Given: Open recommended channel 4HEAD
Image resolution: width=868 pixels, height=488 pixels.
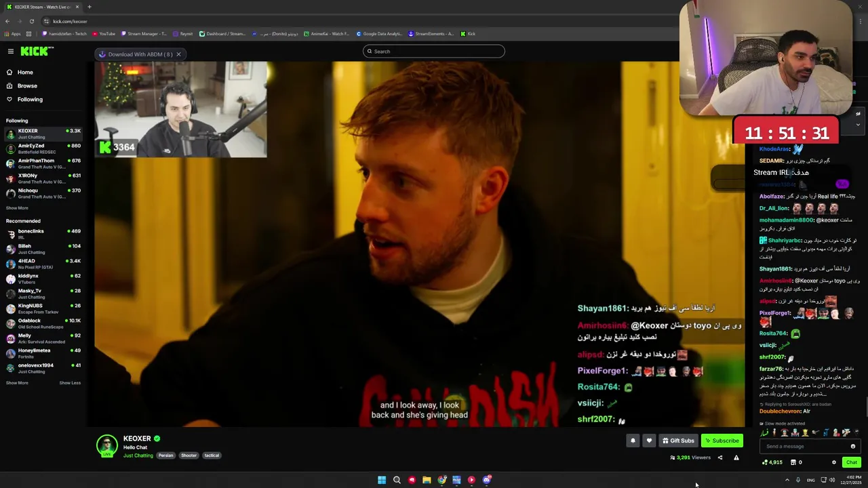Looking at the screenshot, I should click(43, 264).
